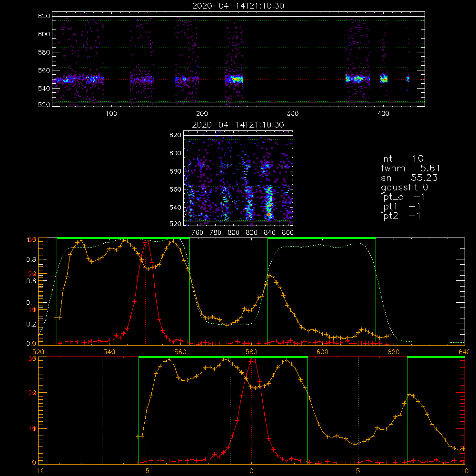
Task: Click x-axis label 780 on middle image
Action: click(216, 233)
